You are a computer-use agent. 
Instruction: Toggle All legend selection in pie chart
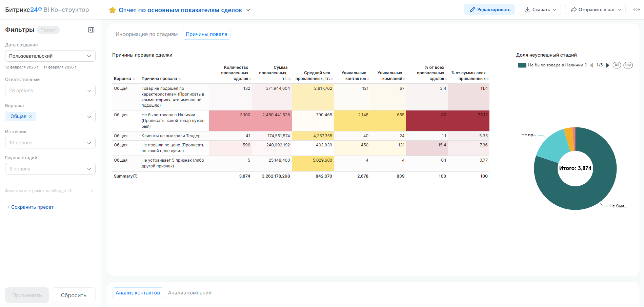coord(617,65)
